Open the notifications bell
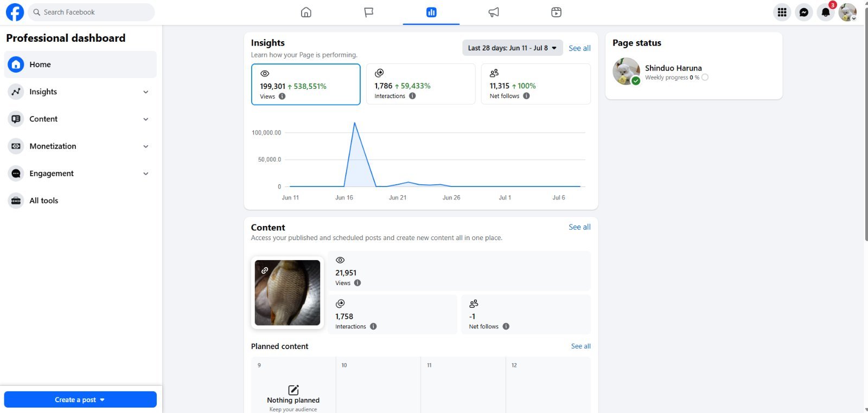The height and width of the screenshot is (413, 868). click(826, 12)
